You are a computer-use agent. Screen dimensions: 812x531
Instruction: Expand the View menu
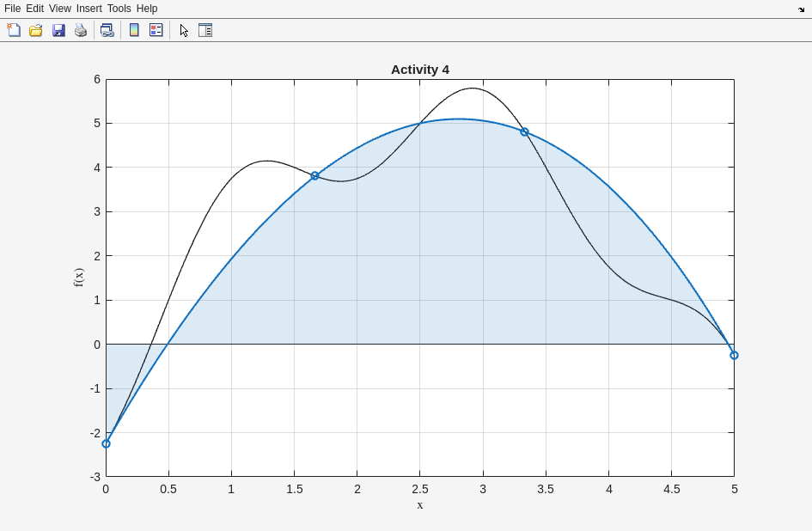click(x=60, y=9)
